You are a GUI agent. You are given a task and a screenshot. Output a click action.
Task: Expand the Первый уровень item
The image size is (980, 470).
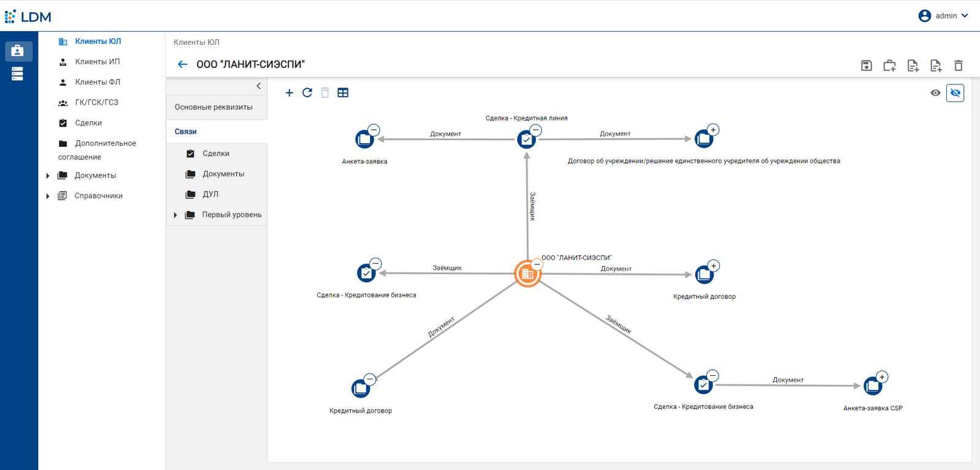(x=176, y=215)
